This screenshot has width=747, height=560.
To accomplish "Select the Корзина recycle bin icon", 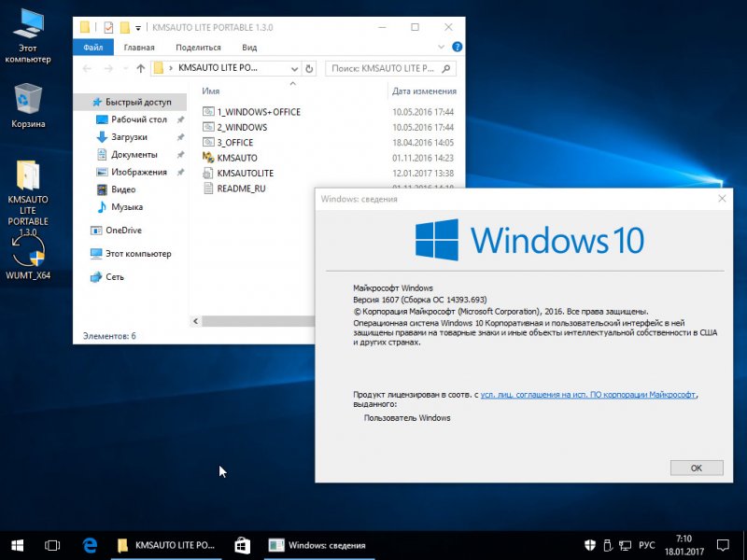I will point(28,105).
